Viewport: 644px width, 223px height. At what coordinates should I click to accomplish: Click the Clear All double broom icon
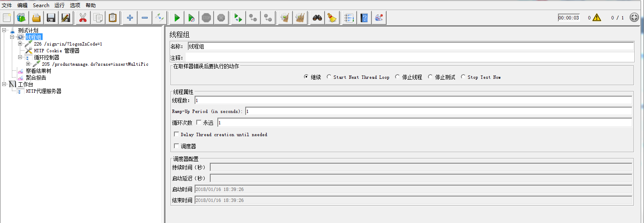pos(300,18)
